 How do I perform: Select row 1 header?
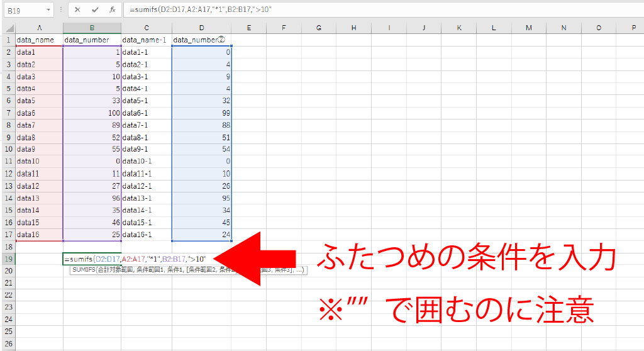(x=8, y=40)
